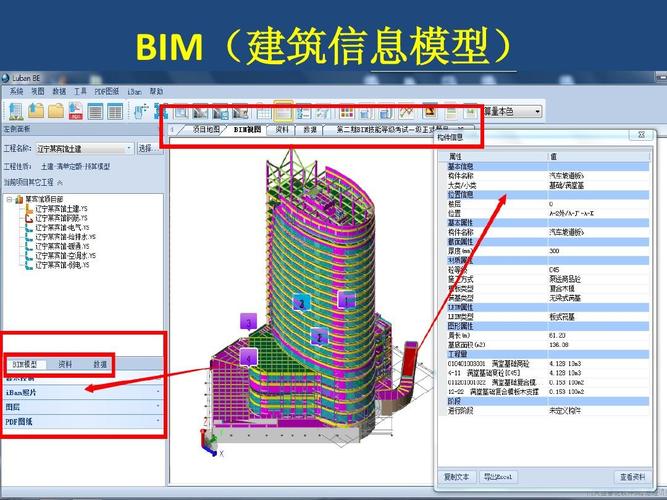Collapse the 某宾馆项目部 tree node
Image resolution: width=667 pixels, height=500 pixels.
[10, 199]
